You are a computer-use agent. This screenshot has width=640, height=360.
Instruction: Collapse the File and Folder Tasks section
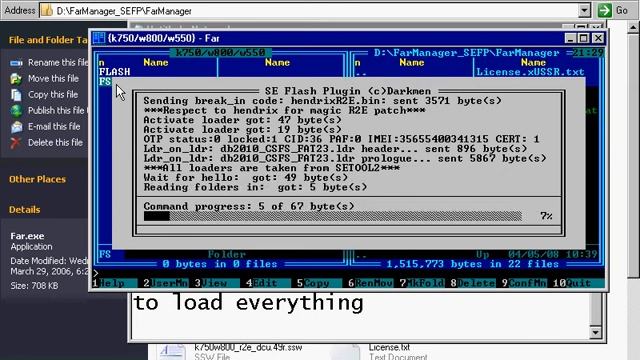[x=48, y=40]
